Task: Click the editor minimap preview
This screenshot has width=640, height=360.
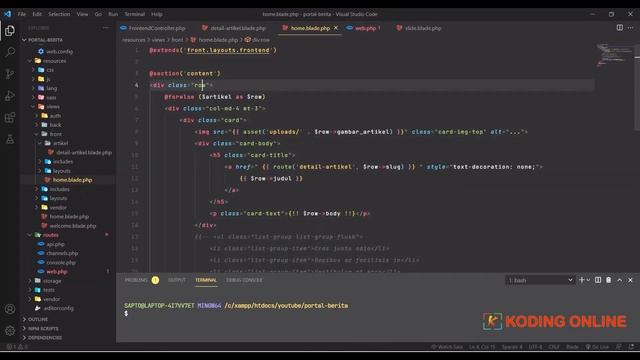Action: tap(614, 55)
